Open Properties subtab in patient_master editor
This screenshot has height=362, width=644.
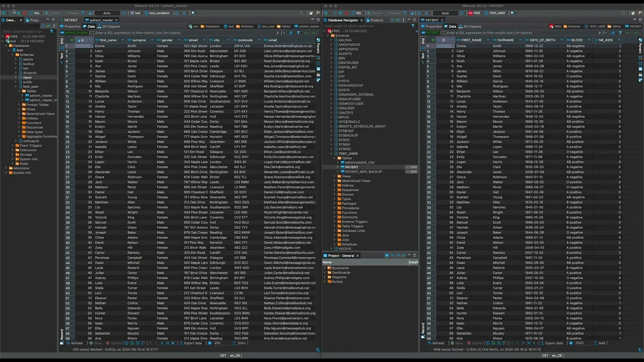coord(70,26)
